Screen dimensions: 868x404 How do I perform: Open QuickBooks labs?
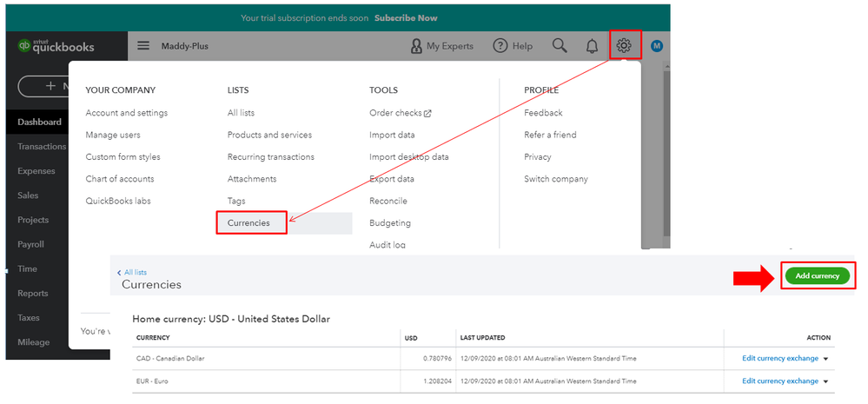(118, 202)
